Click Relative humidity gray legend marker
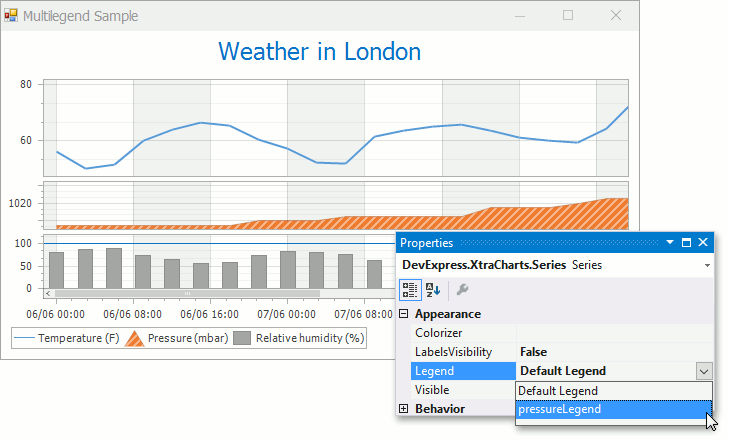This screenshot has height=441, width=729. pos(242,338)
